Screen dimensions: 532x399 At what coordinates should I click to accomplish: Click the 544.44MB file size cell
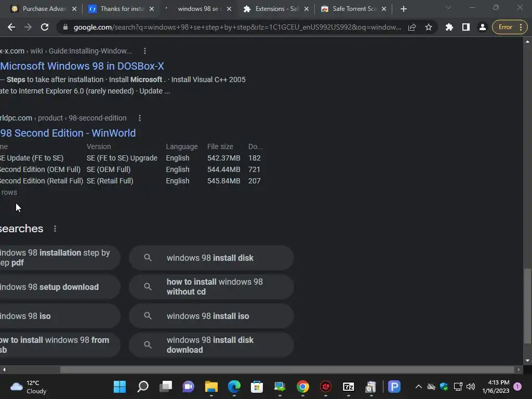[x=223, y=169]
